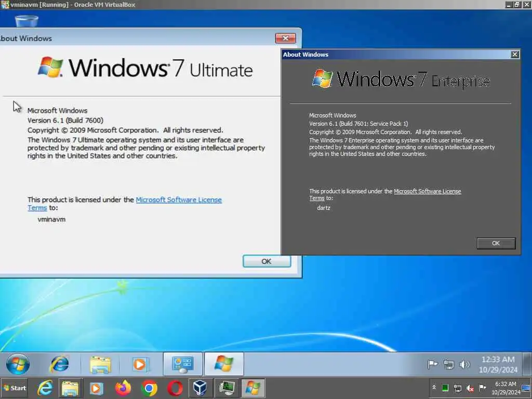532x399 pixels.
Task: Open the volume control in the VM tray
Action: coord(464,364)
